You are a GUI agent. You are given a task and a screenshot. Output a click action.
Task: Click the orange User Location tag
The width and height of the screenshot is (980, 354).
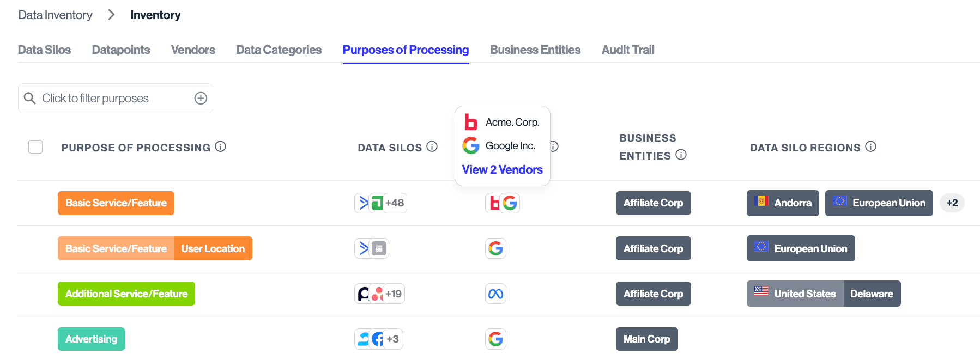pyautogui.click(x=213, y=248)
